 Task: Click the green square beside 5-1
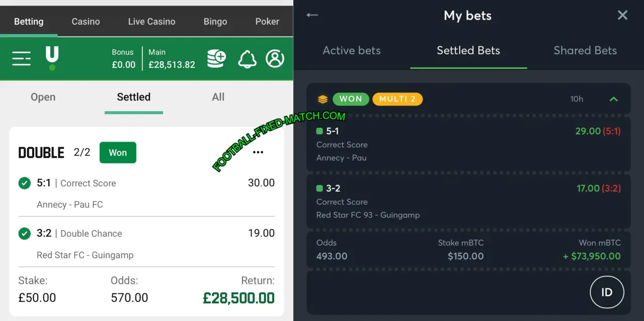(x=319, y=131)
